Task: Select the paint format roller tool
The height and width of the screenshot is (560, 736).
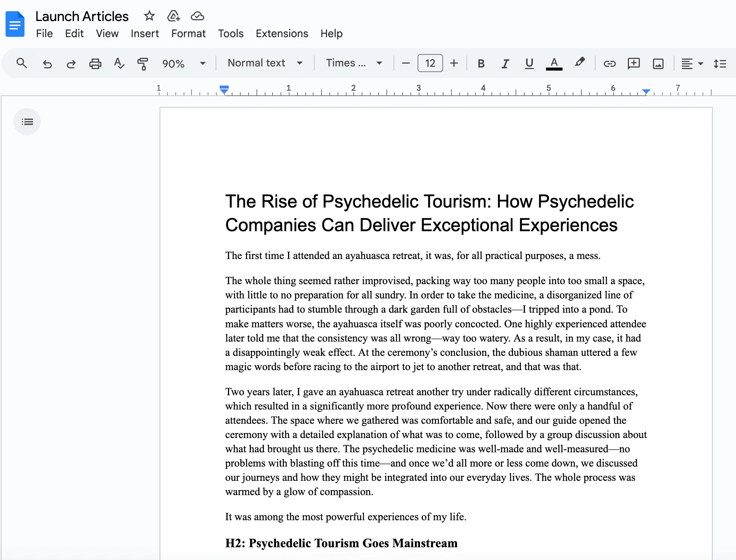Action: pos(143,63)
